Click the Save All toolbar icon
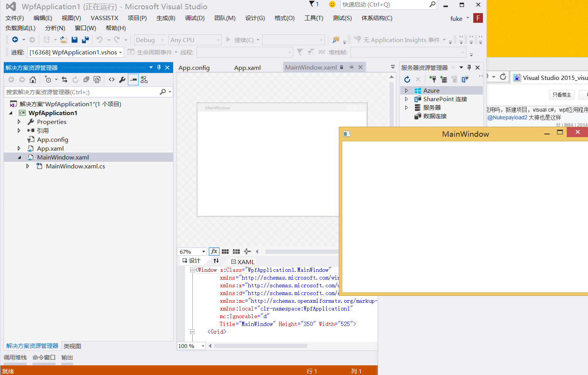 [85, 40]
